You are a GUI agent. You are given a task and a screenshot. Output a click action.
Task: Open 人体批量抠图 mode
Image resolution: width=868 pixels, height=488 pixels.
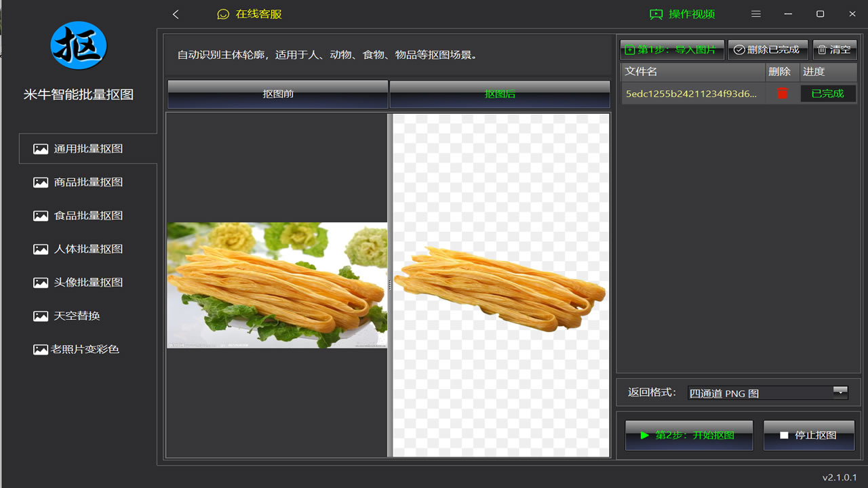pos(88,249)
